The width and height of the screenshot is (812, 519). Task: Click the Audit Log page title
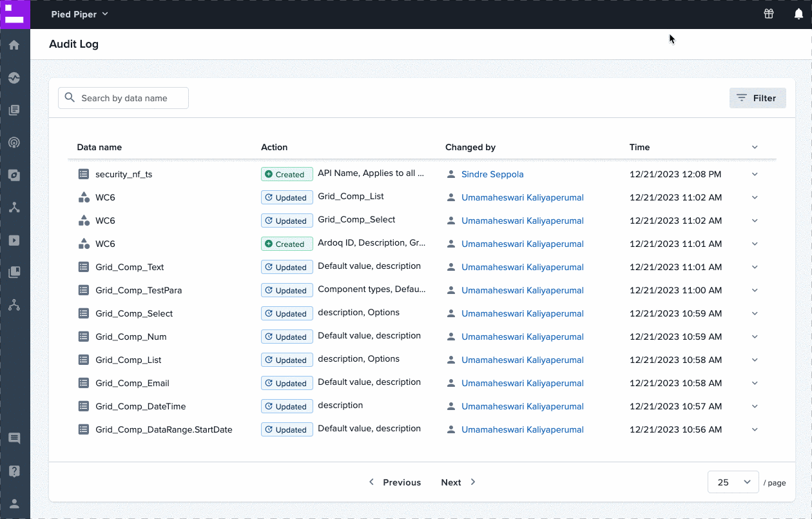[x=74, y=44]
